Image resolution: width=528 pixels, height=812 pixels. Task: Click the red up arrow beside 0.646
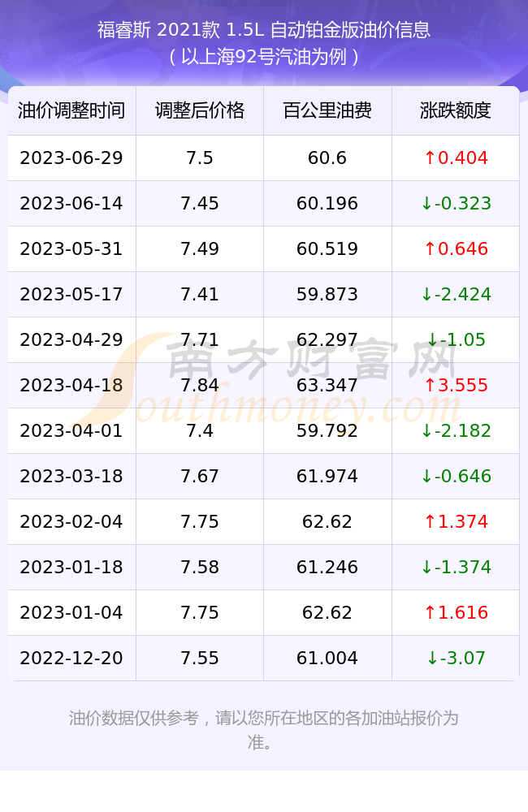pos(430,249)
